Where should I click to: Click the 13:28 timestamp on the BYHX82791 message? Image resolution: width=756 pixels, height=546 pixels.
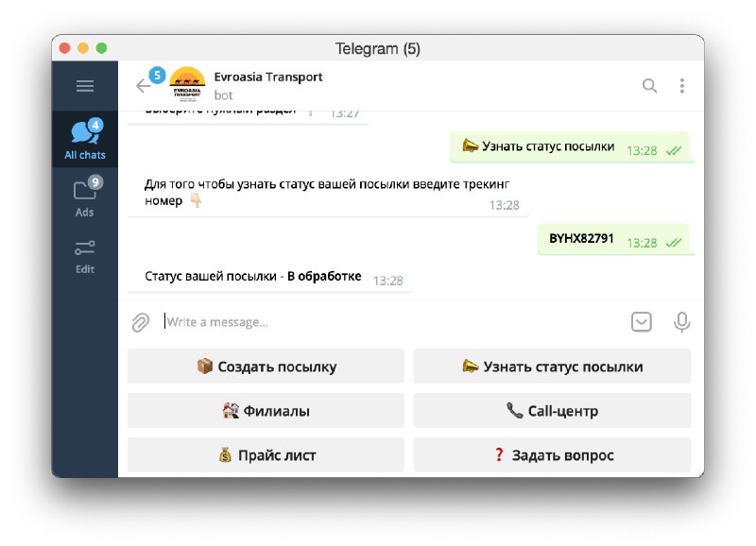[x=642, y=243]
